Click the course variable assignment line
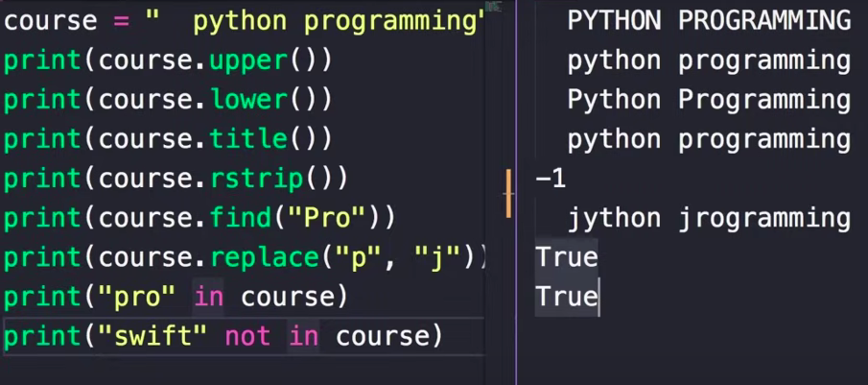 244,21
